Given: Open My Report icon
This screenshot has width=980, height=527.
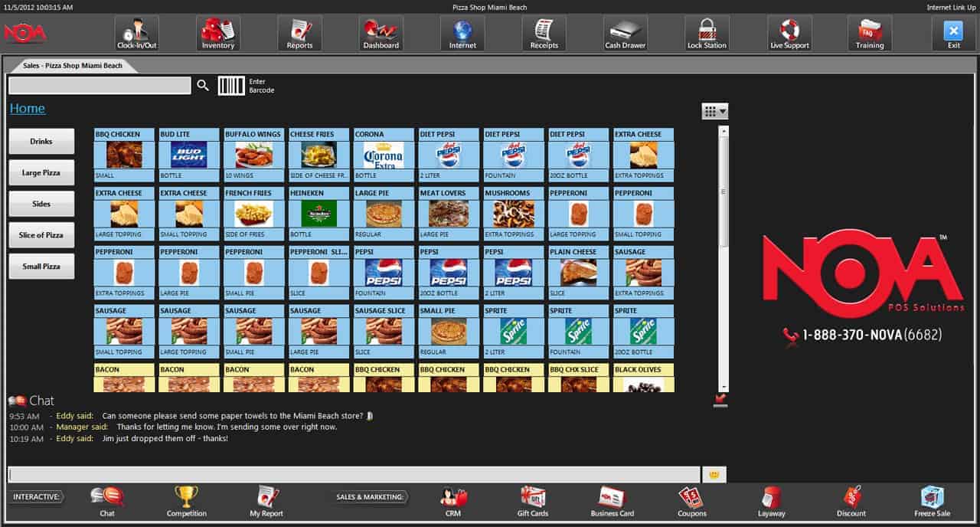Looking at the screenshot, I should click(266, 502).
